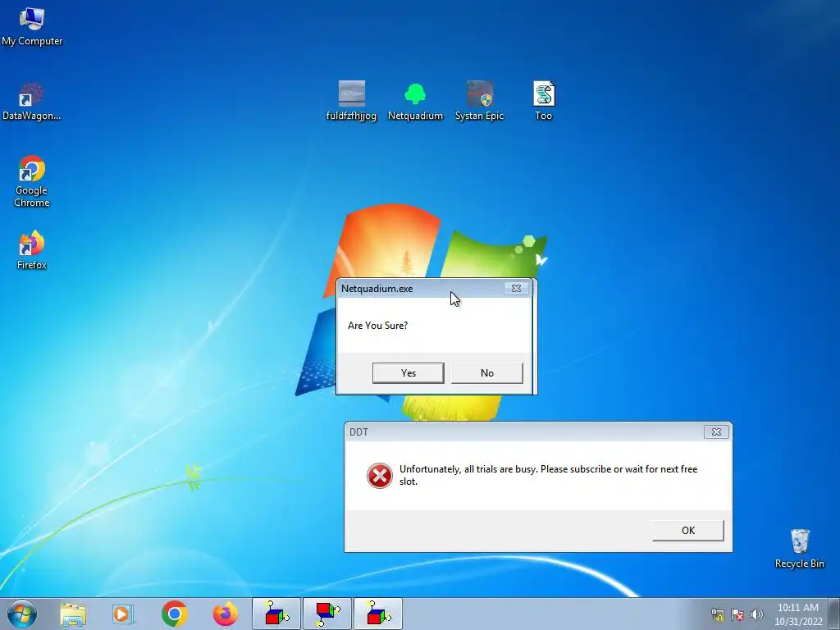The width and height of the screenshot is (840, 630).
Task: Confirm with Yes in Netquadium.exe dialog
Action: click(409, 373)
